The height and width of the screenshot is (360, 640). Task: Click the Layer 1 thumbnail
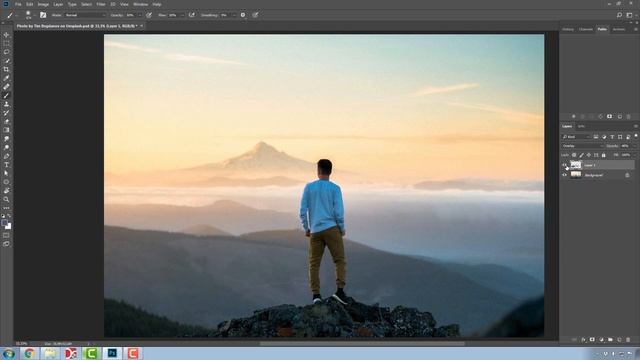click(x=576, y=165)
